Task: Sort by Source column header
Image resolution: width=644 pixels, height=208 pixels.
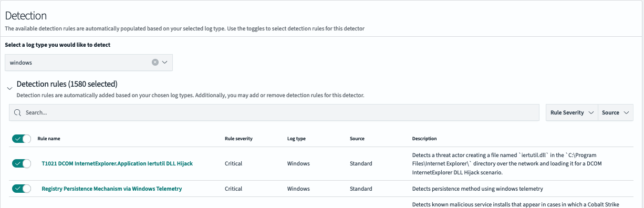Action: (x=357, y=139)
